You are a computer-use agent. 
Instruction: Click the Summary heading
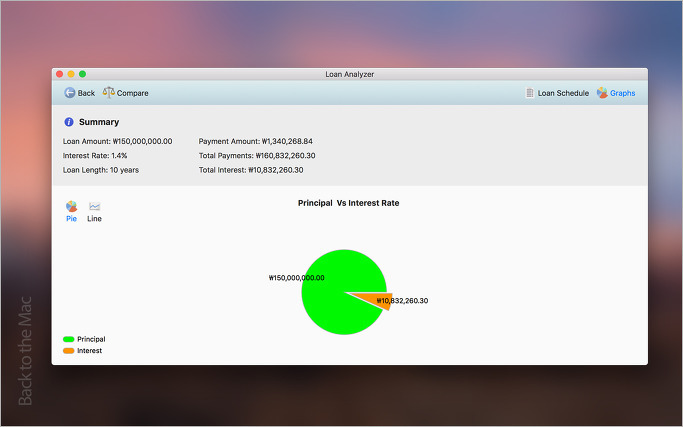pos(99,122)
